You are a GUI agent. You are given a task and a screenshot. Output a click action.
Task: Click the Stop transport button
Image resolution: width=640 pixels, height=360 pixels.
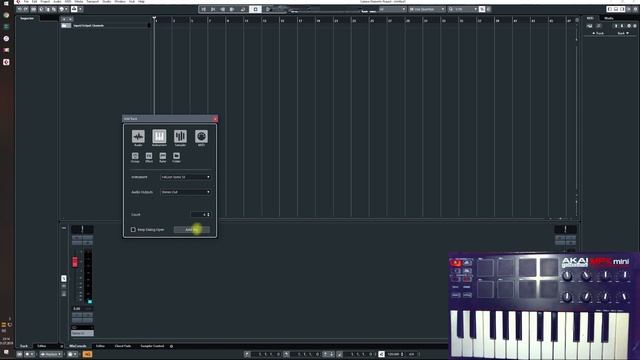256,9
